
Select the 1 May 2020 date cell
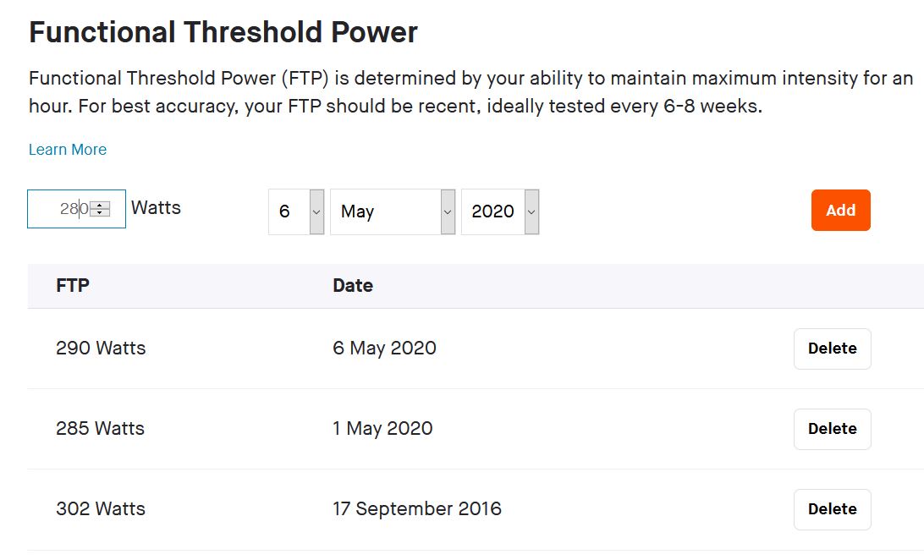(382, 429)
